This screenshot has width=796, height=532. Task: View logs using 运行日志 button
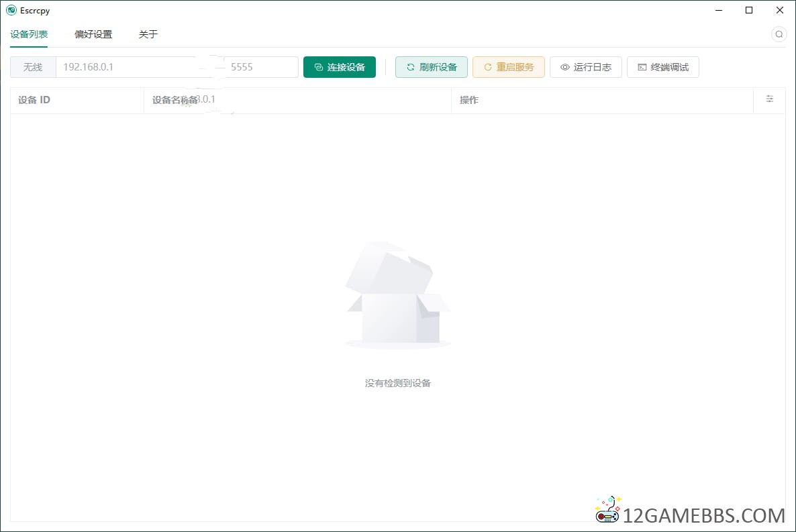(585, 67)
